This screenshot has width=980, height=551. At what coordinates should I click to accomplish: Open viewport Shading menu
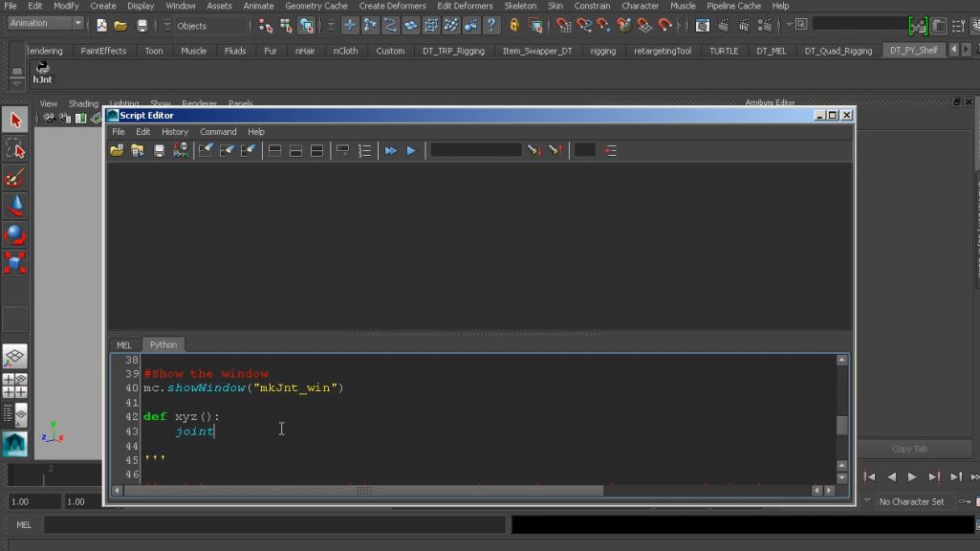83,104
